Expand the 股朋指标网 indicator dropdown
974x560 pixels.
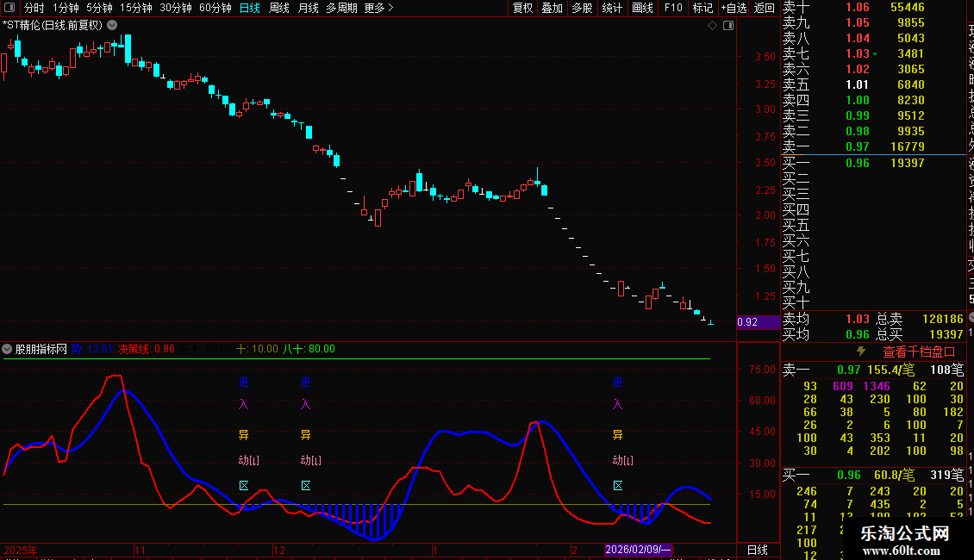8,349
